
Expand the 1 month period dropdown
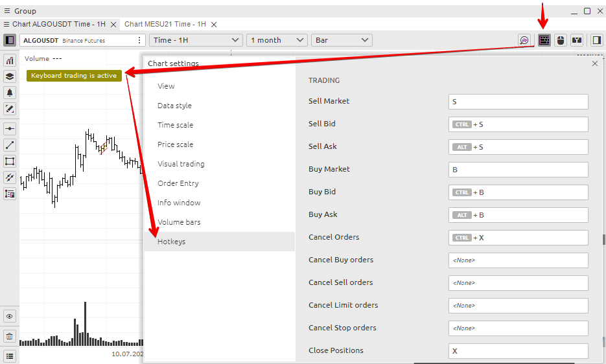(277, 40)
